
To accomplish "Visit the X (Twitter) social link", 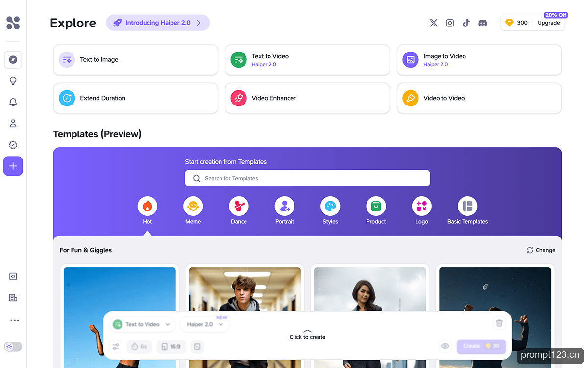I will coord(434,23).
